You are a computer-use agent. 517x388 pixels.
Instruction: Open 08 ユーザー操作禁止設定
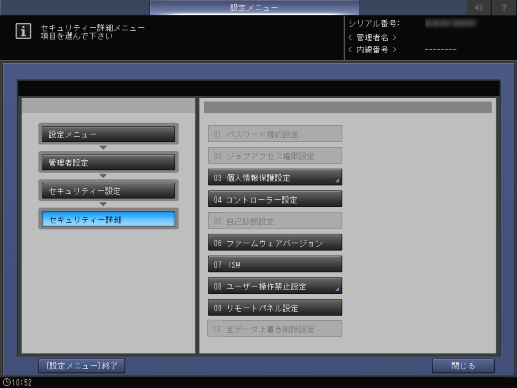275,286
